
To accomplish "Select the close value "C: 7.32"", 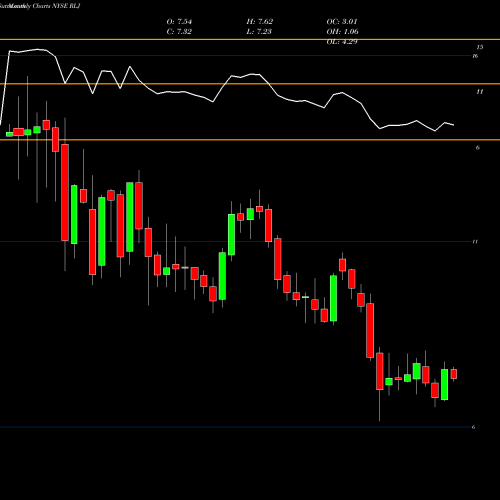I will (179, 32).
